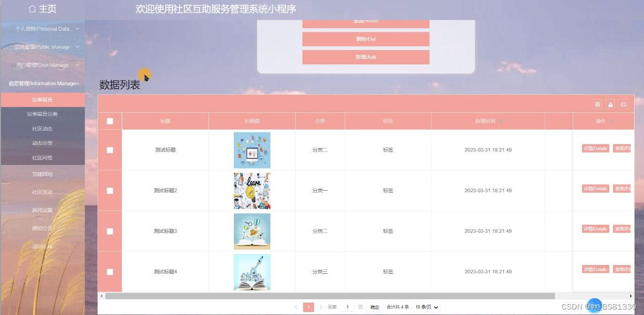Open cover image thumbnail of 测试标题
Viewport: 644px width, 315px height.
(x=252, y=150)
